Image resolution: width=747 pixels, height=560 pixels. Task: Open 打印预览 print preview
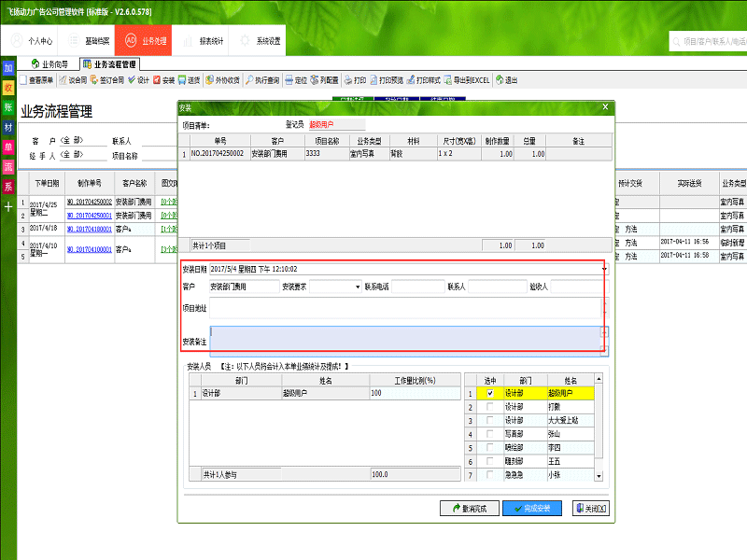387,80
